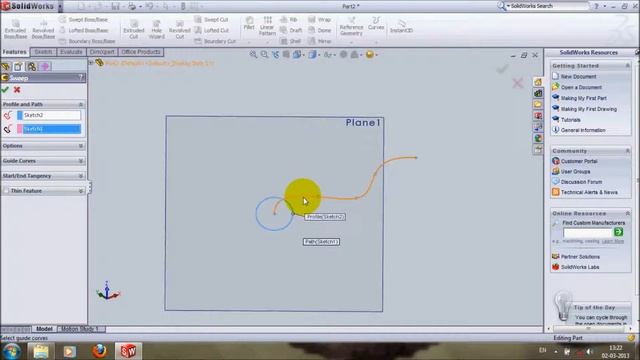
Task: Open the SolidWorks Labs link
Action: coord(580,267)
